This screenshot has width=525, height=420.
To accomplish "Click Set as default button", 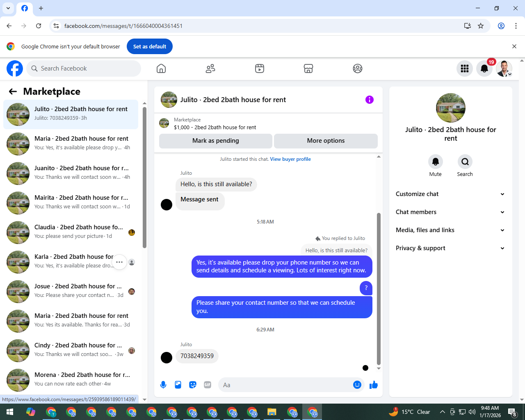I will (x=150, y=46).
